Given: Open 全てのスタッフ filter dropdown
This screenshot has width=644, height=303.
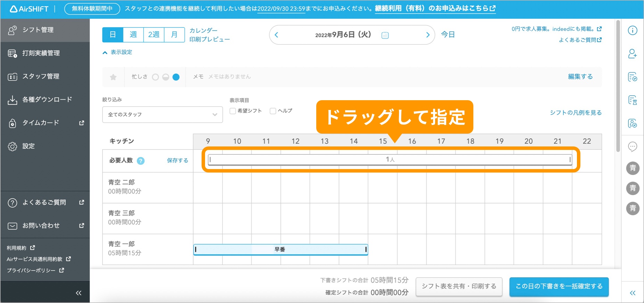Looking at the screenshot, I should 163,114.
